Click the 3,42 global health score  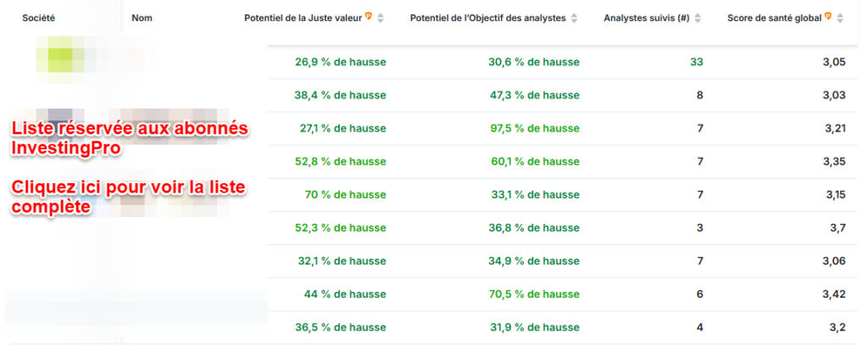point(834,294)
